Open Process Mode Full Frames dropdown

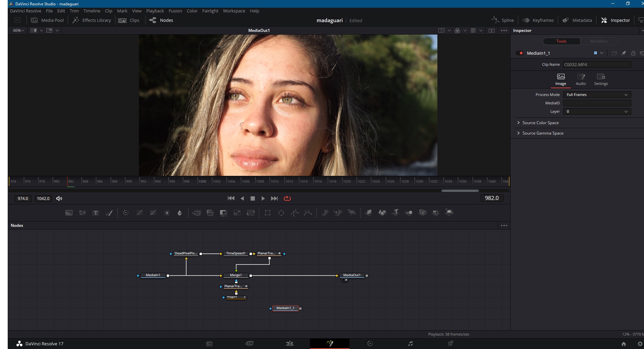(597, 95)
